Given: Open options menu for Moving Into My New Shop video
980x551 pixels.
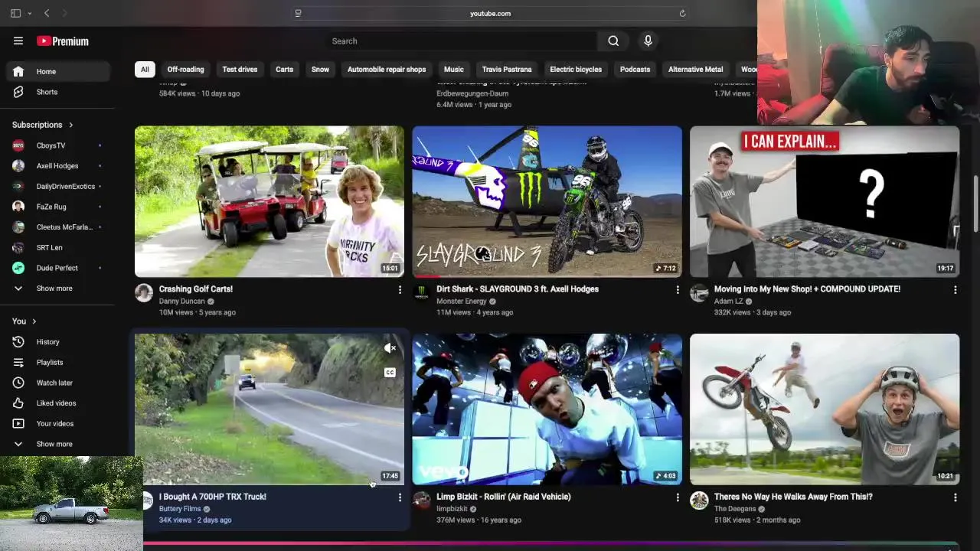Looking at the screenshot, I should pyautogui.click(x=955, y=290).
